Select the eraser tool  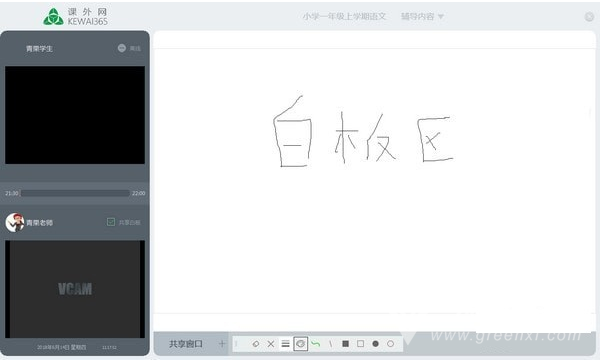pyautogui.click(x=256, y=344)
